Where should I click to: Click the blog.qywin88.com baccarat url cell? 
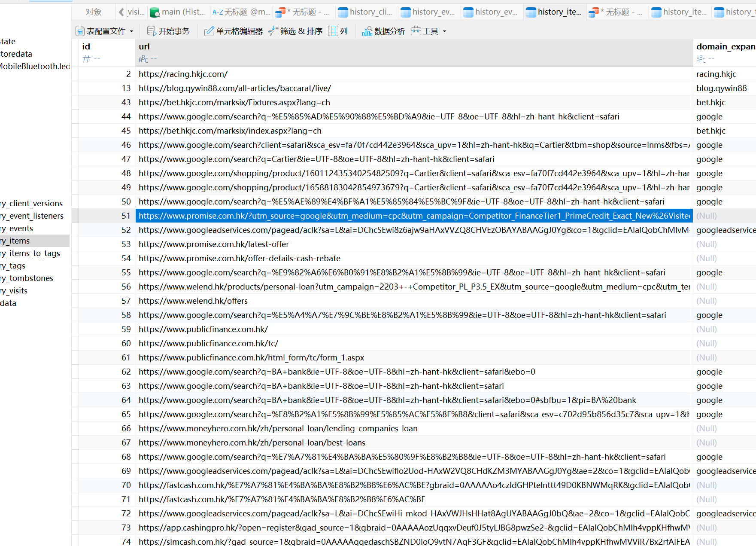(414, 88)
